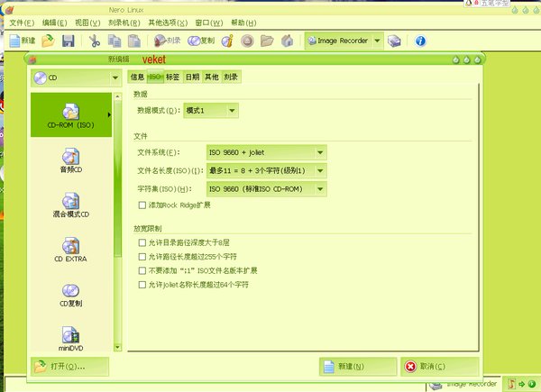Click the 五笔字型 input method indicator

pos(488,3)
